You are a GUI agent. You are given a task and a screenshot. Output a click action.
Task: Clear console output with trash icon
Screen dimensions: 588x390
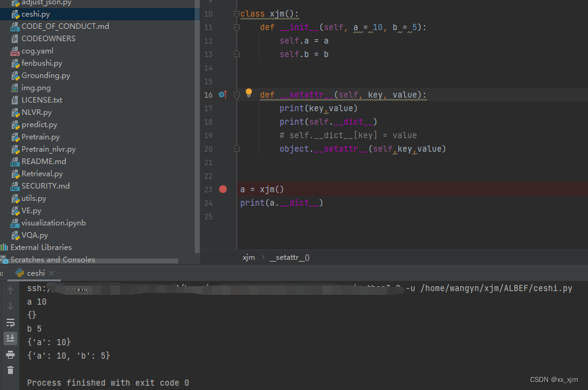click(x=10, y=370)
